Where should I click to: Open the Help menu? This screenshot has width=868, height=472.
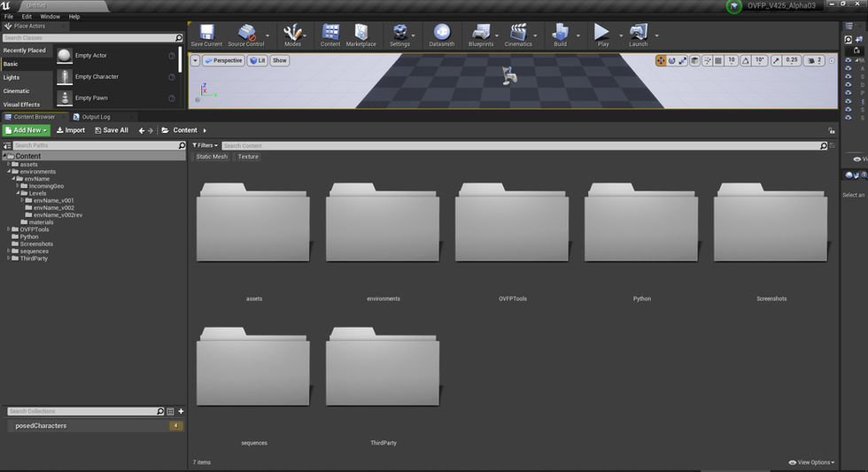tap(74, 17)
